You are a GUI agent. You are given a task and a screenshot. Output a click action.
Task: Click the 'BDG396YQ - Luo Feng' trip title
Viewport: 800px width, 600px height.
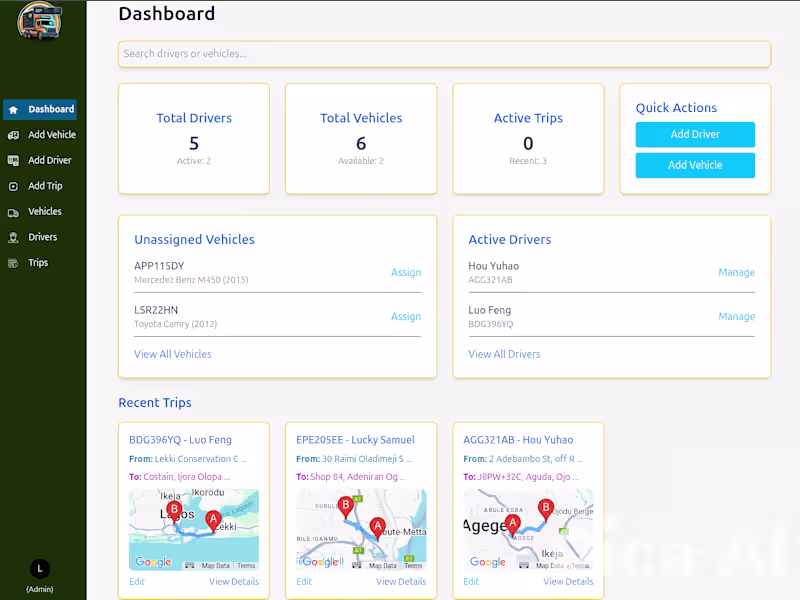coord(180,440)
